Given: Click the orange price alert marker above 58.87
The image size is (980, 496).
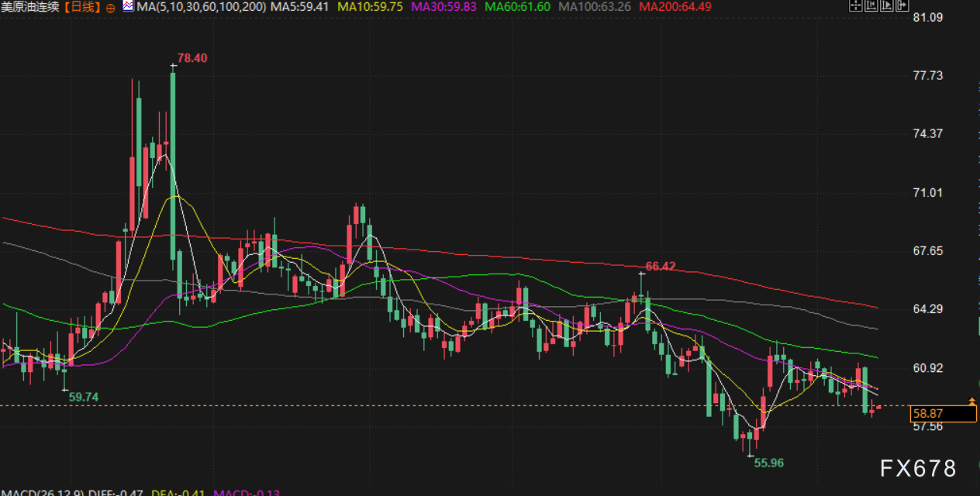Looking at the screenshot, I should coord(972,401).
